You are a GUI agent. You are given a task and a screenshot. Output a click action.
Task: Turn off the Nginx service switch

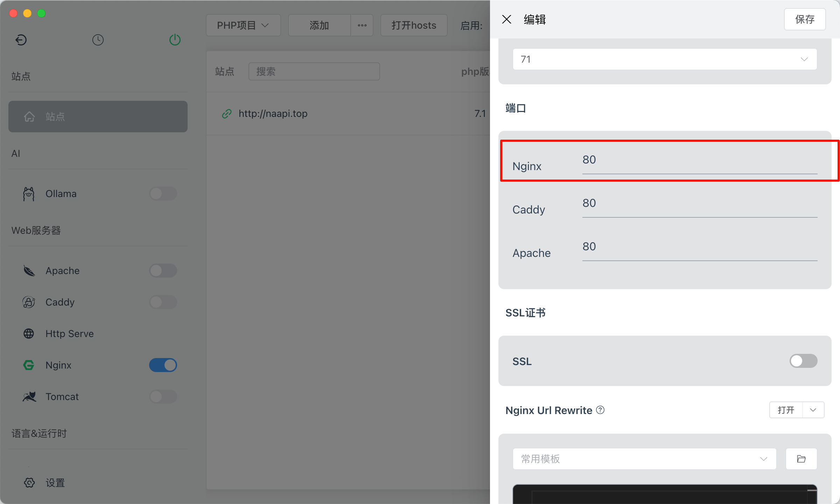163,365
